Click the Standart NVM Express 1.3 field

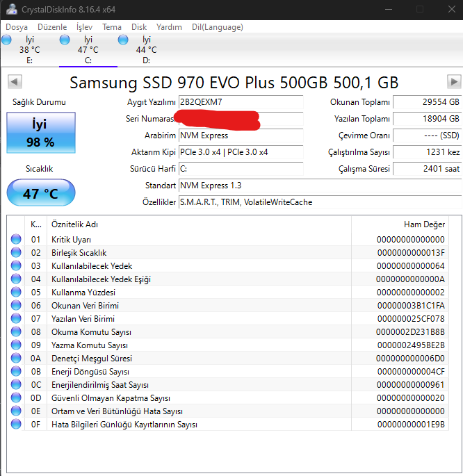320,186
